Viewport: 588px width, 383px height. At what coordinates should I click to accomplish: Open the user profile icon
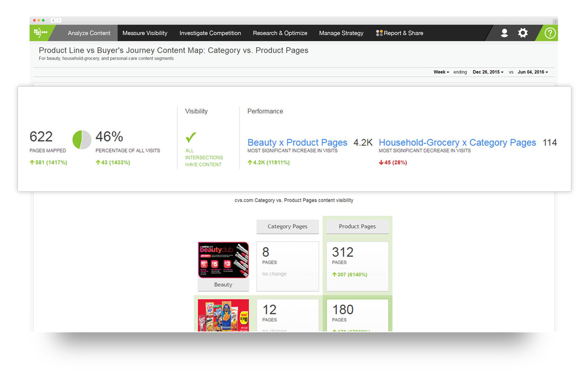click(504, 33)
